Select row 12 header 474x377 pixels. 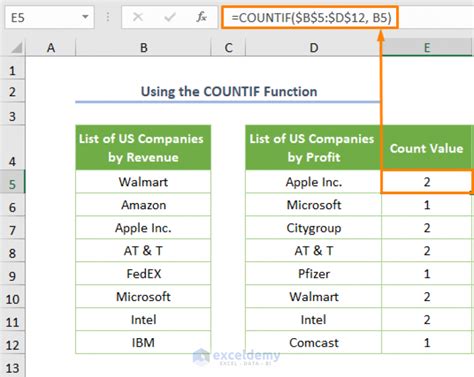pos(12,343)
